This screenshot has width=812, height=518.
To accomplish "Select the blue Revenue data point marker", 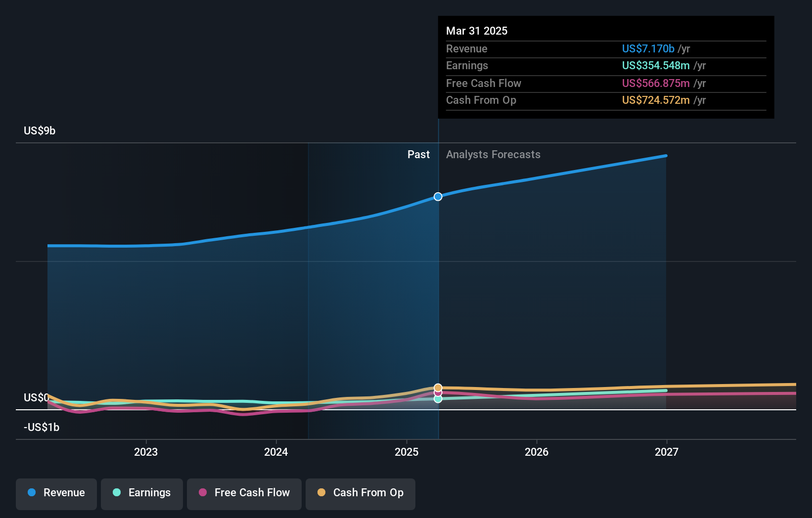I will tap(437, 196).
